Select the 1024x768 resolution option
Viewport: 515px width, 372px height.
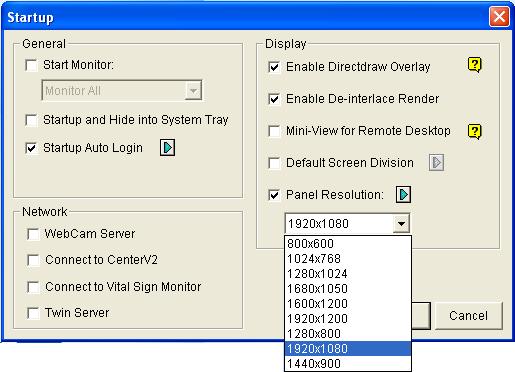point(348,259)
